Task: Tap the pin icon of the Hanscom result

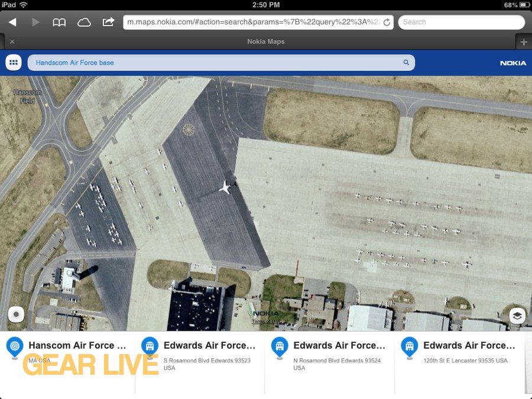Action: click(15, 347)
